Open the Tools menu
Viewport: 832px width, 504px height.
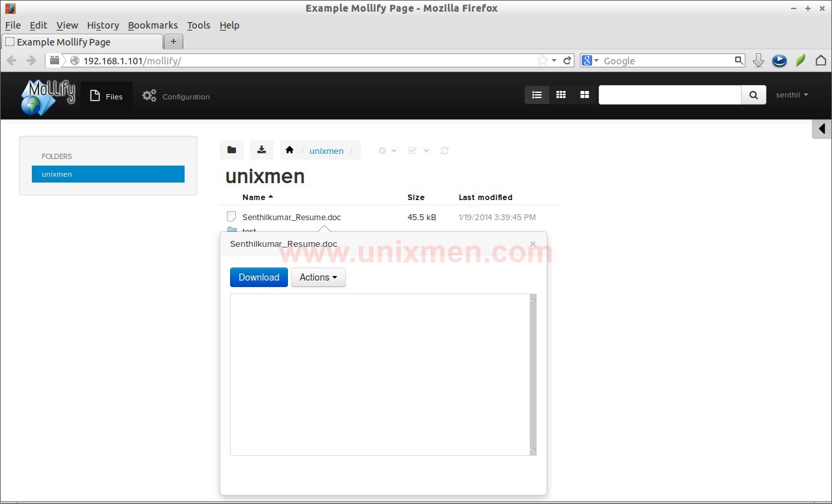tap(198, 25)
